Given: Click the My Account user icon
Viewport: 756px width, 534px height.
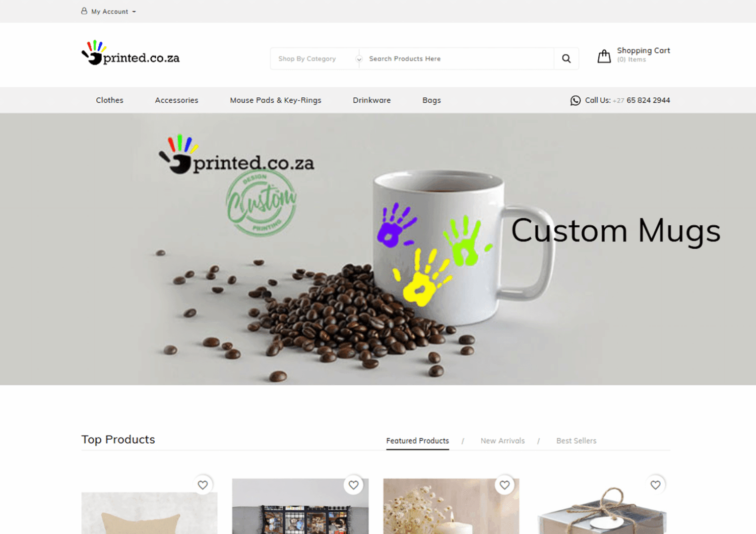Looking at the screenshot, I should pos(84,11).
